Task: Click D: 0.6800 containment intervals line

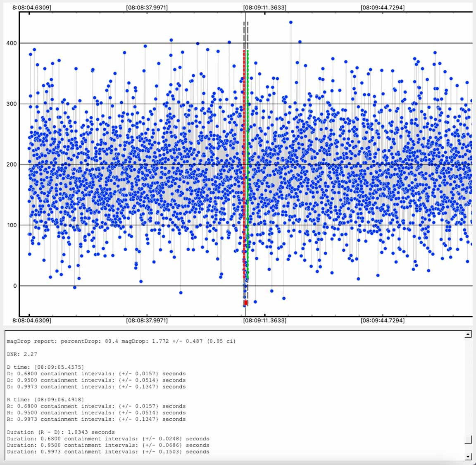Action: click(x=96, y=374)
